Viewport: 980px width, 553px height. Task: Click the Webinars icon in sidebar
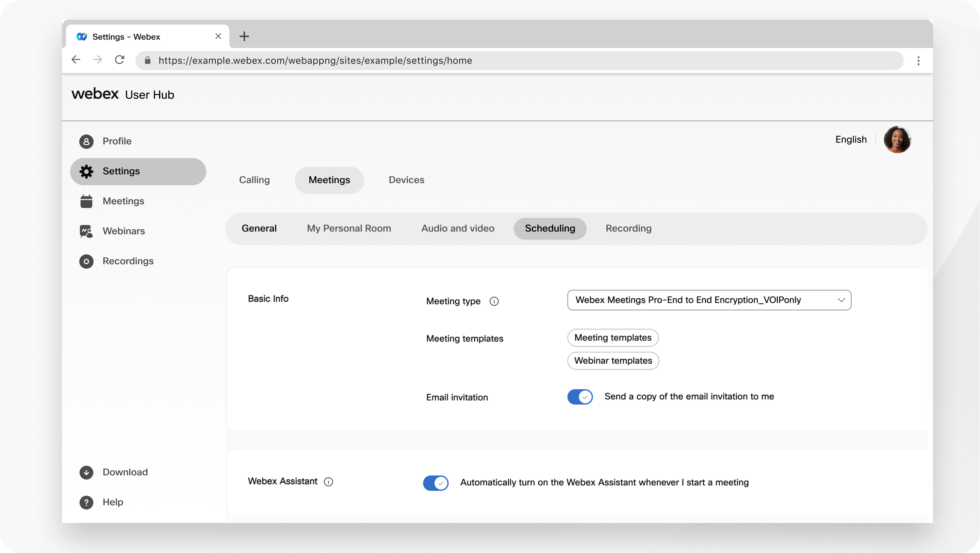pos(86,231)
